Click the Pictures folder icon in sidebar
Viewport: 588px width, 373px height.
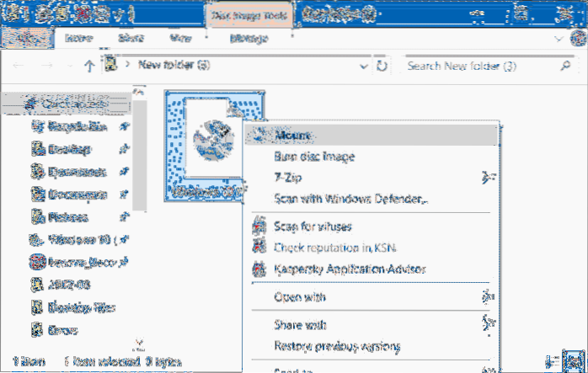[x=38, y=216]
